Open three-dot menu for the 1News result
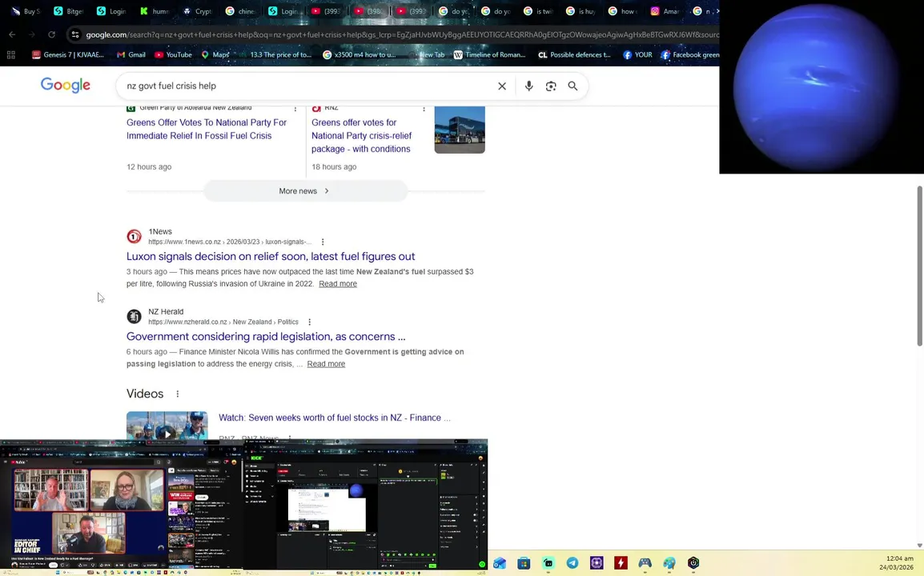 click(x=323, y=242)
